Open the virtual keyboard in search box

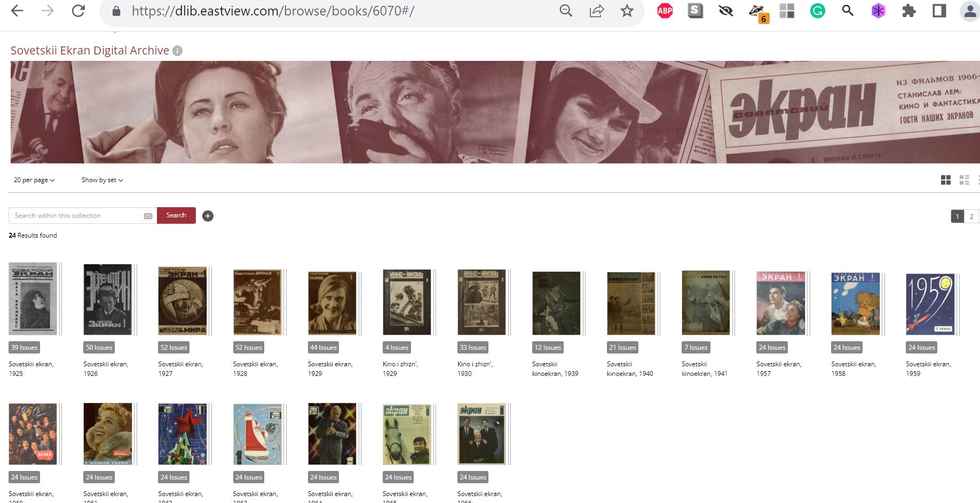tap(148, 216)
